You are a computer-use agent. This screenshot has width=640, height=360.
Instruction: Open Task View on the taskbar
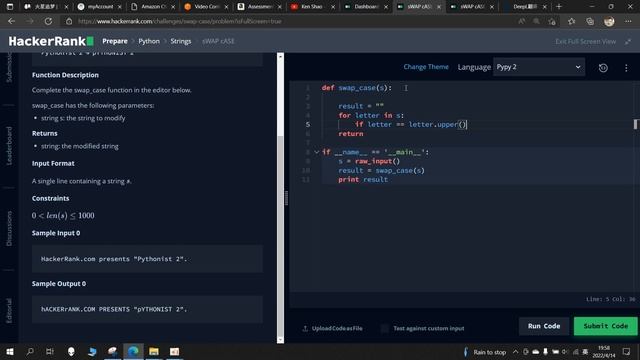point(50,351)
